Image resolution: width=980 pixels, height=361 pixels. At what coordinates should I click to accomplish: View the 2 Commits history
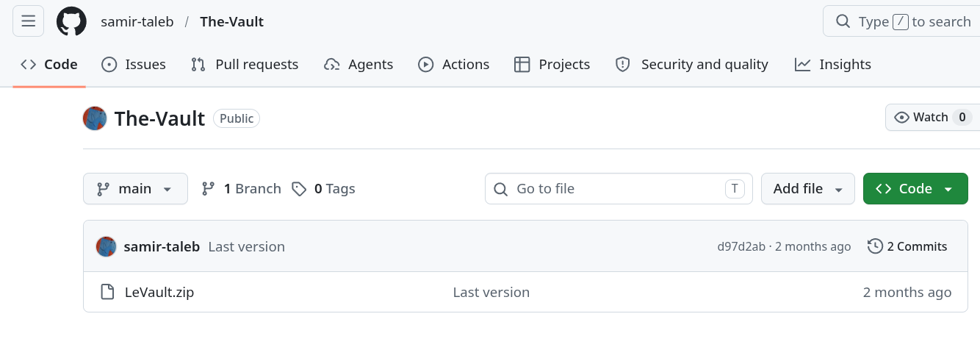907,247
